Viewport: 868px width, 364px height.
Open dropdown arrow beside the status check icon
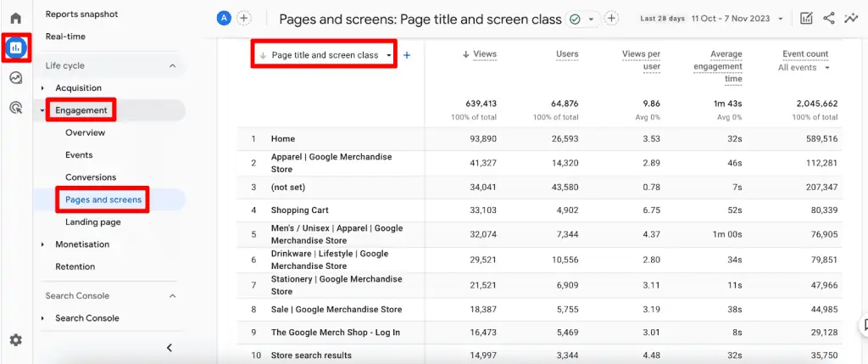click(x=591, y=20)
